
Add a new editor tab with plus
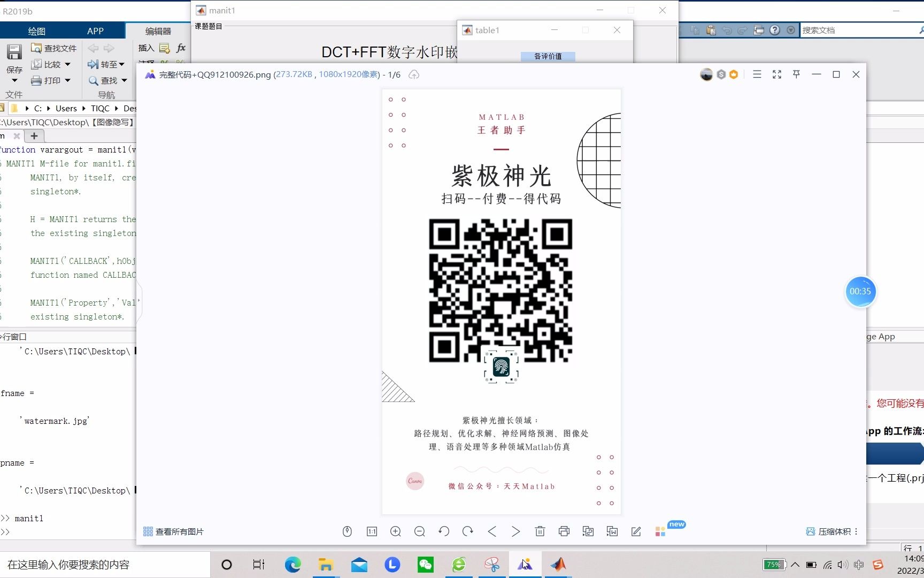coord(34,136)
